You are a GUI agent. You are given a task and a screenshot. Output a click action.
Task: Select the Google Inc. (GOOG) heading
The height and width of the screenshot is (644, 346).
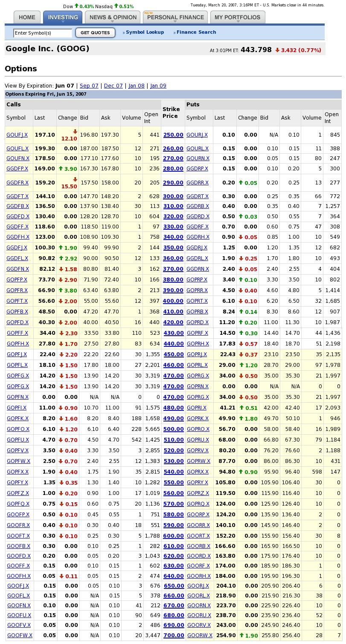point(47,49)
